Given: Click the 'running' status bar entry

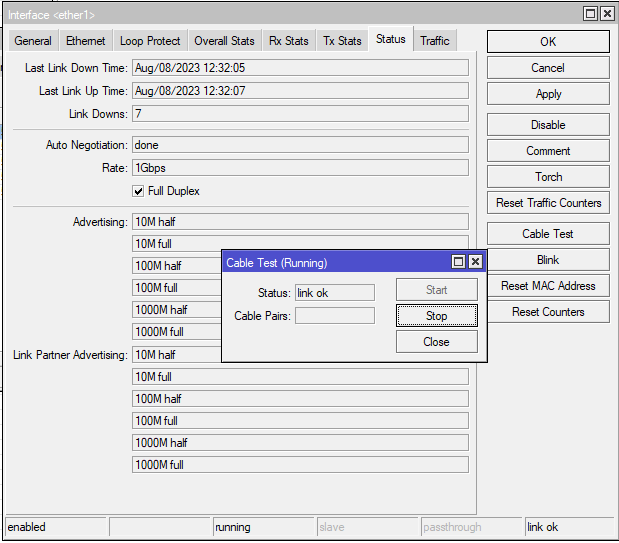Looking at the screenshot, I should (263, 527).
